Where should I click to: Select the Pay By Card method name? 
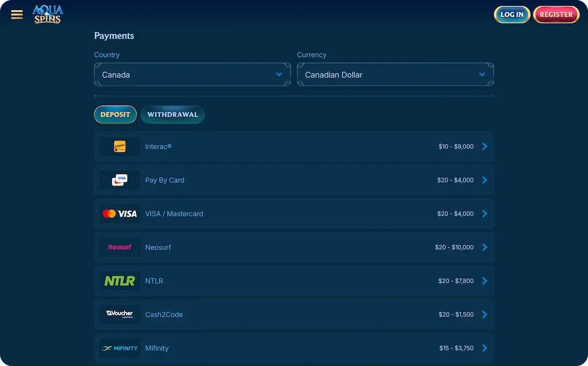coord(165,180)
